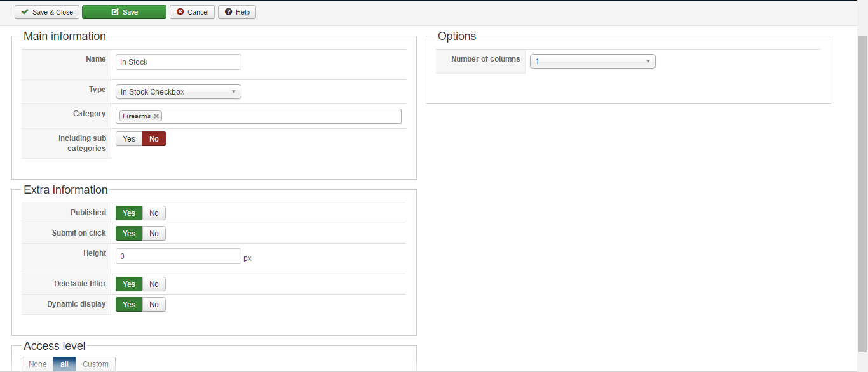Select the 'all' access level option
This screenshot has height=372, width=868.
pos(64,364)
